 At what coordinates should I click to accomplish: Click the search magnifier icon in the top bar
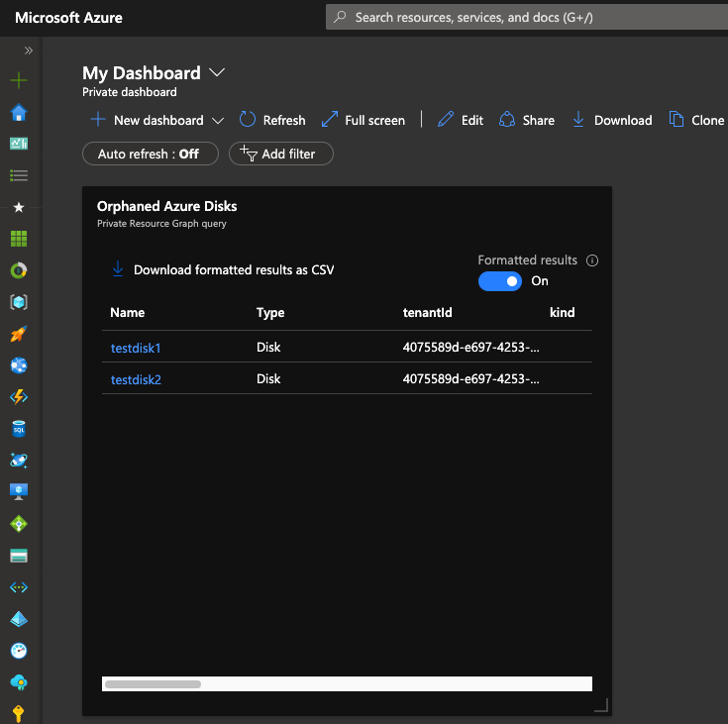point(341,17)
